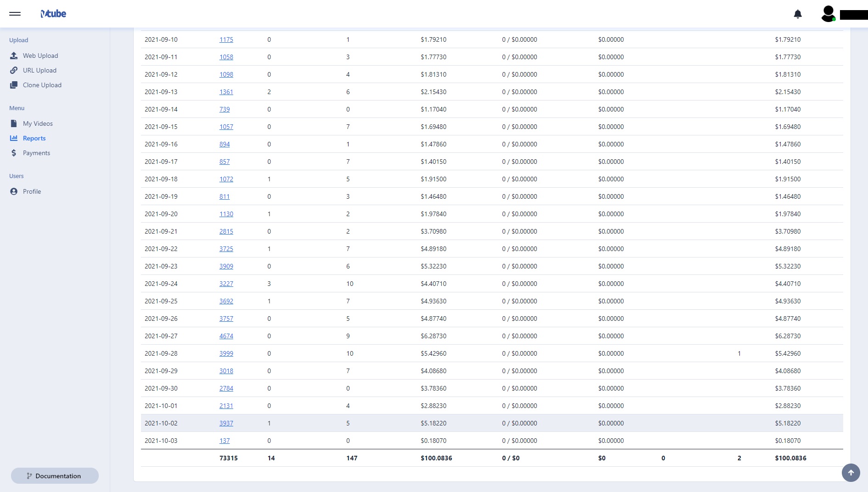Viewport: 868px width, 492px height.
Task: Click the scroll-to-top arrow button
Action: coord(851,472)
